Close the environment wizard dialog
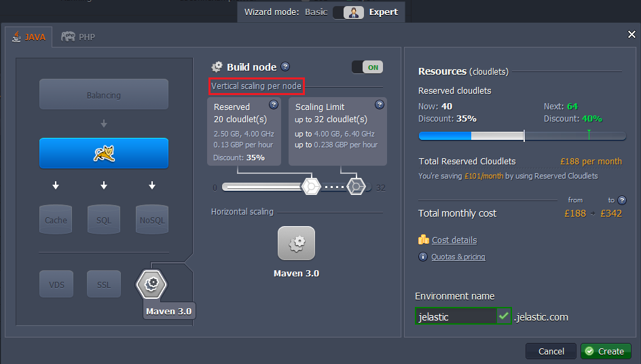The height and width of the screenshot is (364, 641). coord(631,35)
